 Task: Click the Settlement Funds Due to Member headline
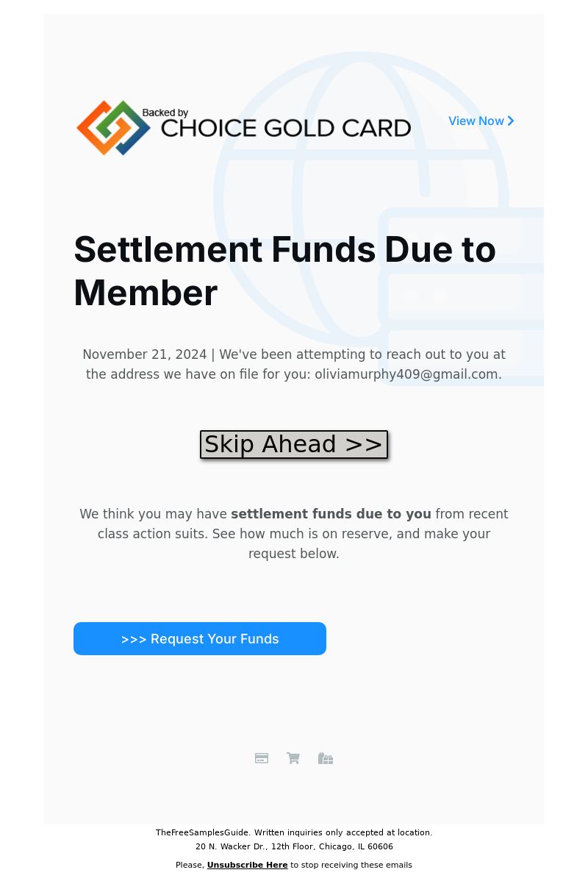[284, 271]
